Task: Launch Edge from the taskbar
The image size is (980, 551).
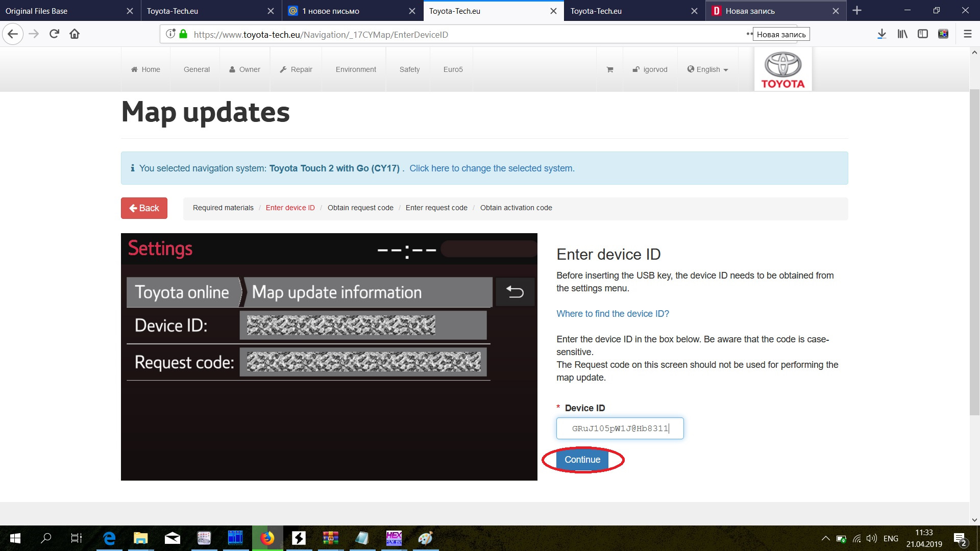Action: tap(109, 538)
